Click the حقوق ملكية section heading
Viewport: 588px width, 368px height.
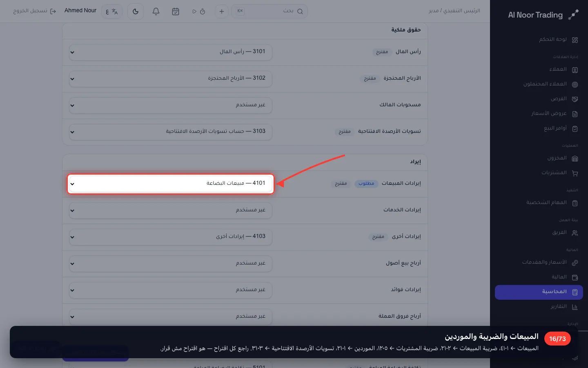click(406, 30)
